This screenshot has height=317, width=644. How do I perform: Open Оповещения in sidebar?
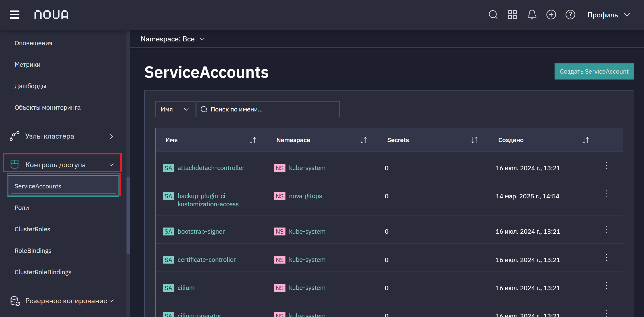(33, 43)
